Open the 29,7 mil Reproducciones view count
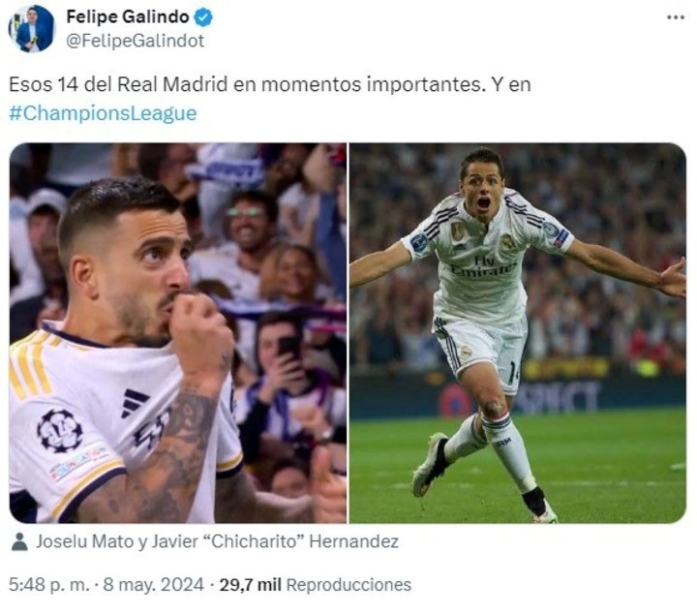 coord(316,584)
